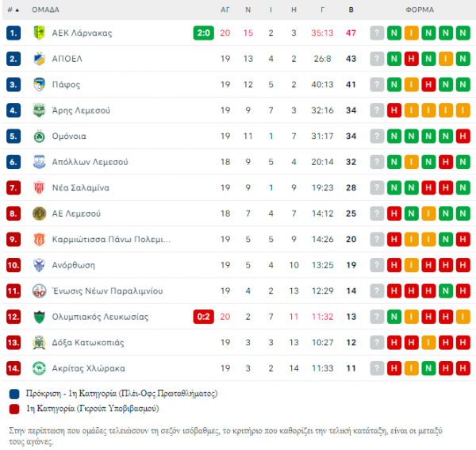The height and width of the screenshot is (450, 476).
Task: Sort standings by the ΑΓ column header
Action: point(225,10)
